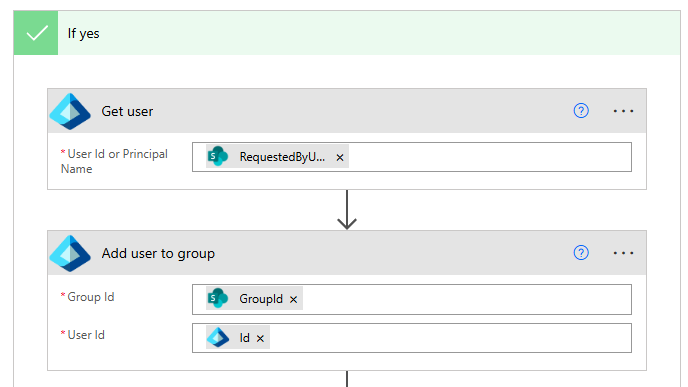Open help for the Get user action
Screen dimensions: 688x387
581,111
